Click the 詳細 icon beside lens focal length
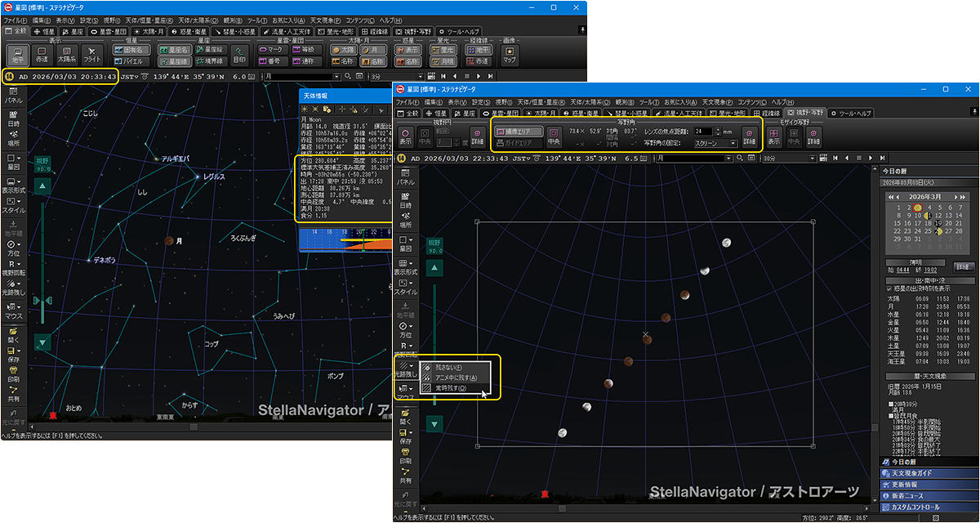This screenshot has height=523, width=980. pyautogui.click(x=749, y=136)
